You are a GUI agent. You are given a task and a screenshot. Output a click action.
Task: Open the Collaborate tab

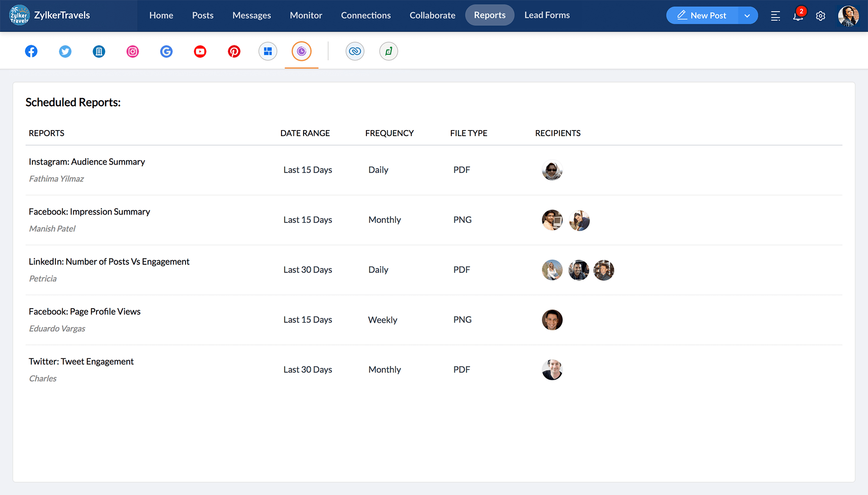432,15
